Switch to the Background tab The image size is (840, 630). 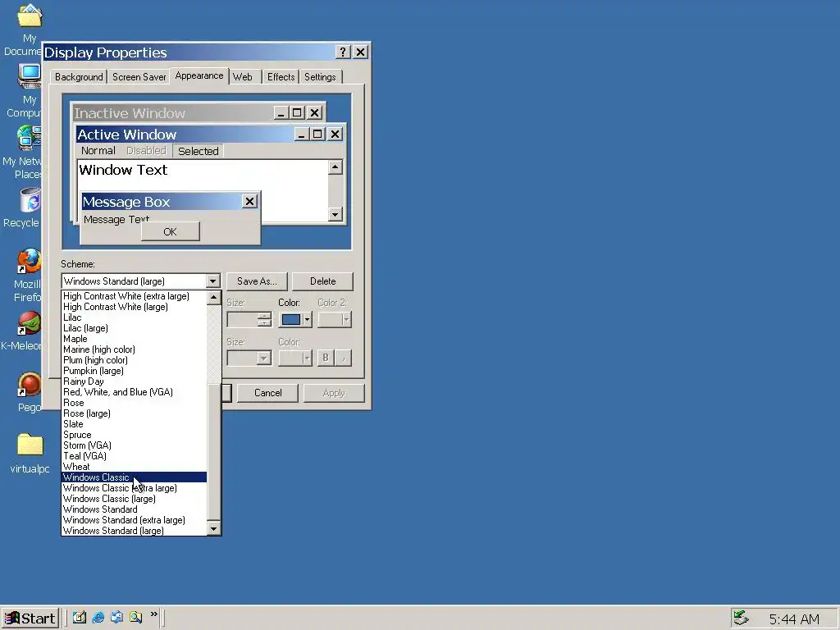click(x=79, y=76)
